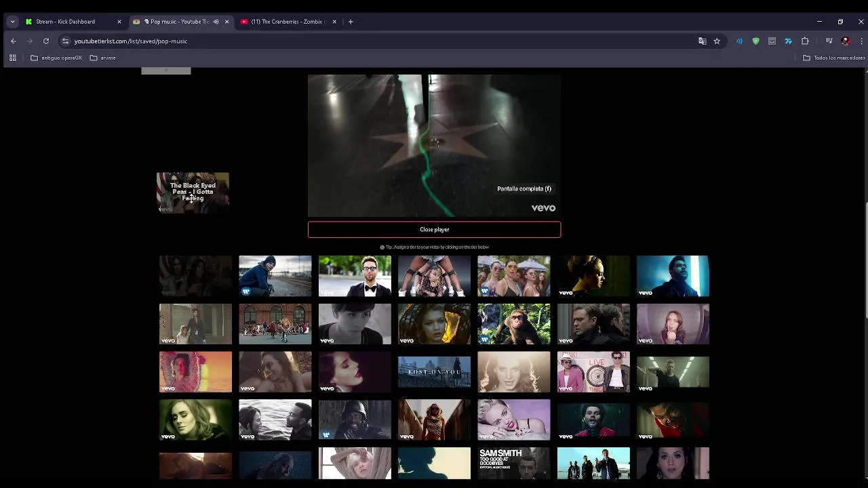Image resolution: width=868 pixels, height=488 pixels.
Task: Select the blue-lit man in dark thumbnail
Action: click(x=673, y=276)
